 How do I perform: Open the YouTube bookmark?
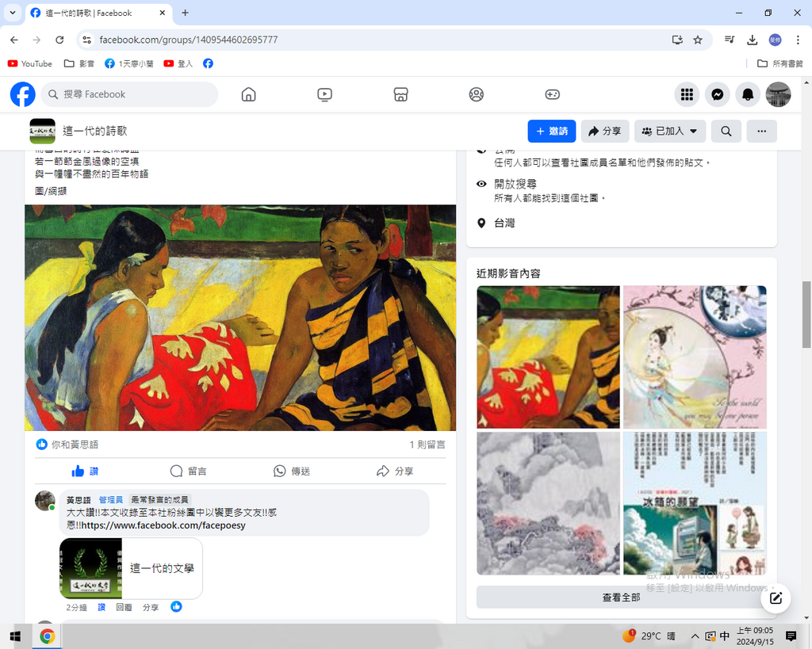coord(30,63)
